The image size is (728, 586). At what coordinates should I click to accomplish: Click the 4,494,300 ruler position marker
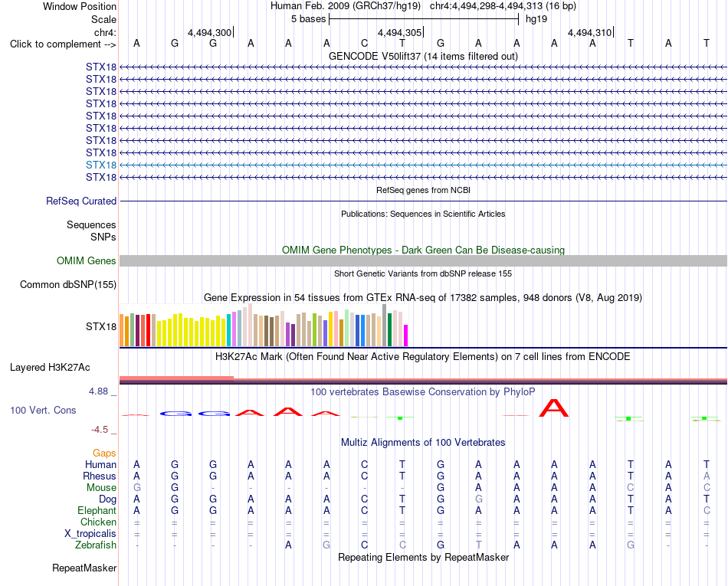coord(209,32)
